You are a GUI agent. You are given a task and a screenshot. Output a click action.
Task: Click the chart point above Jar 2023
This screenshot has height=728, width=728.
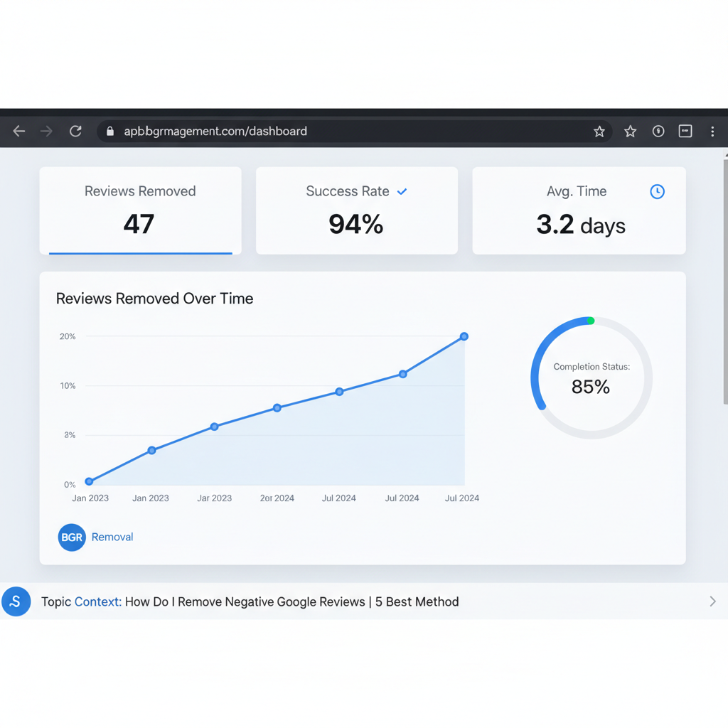coord(214,427)
